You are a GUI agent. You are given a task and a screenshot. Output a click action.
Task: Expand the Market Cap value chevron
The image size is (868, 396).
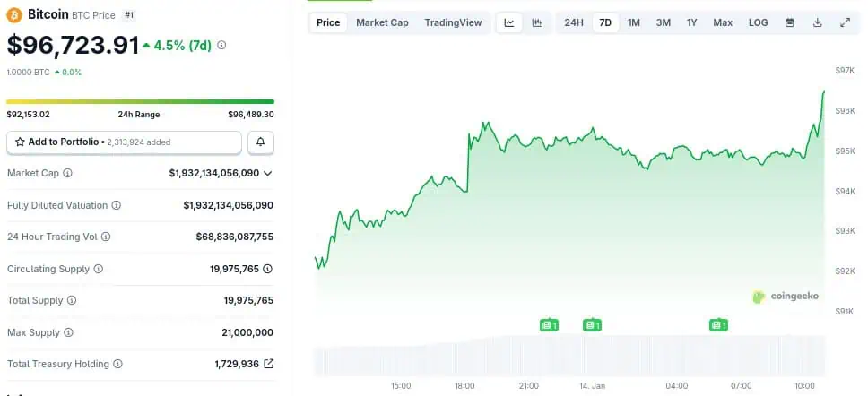(x=268, y=173)
